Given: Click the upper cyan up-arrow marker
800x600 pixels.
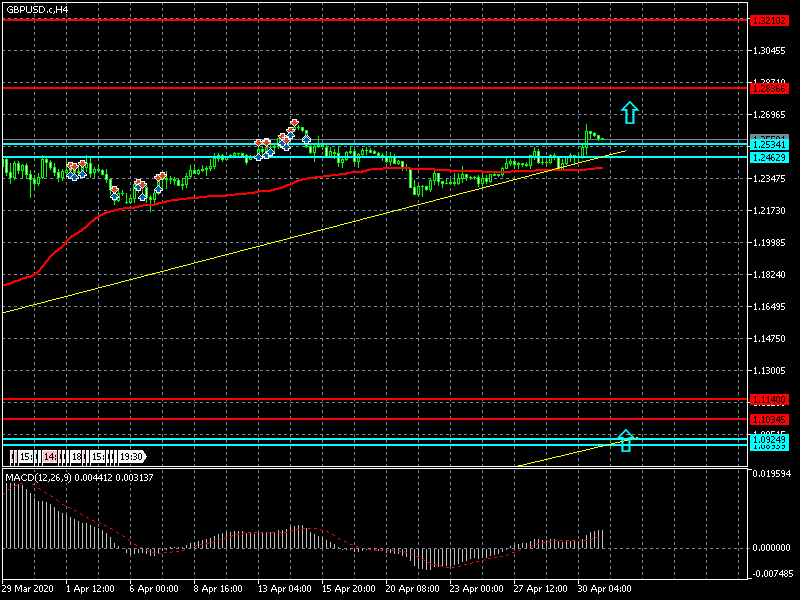Looking at the screenshot, I should [x=629, y=112].
